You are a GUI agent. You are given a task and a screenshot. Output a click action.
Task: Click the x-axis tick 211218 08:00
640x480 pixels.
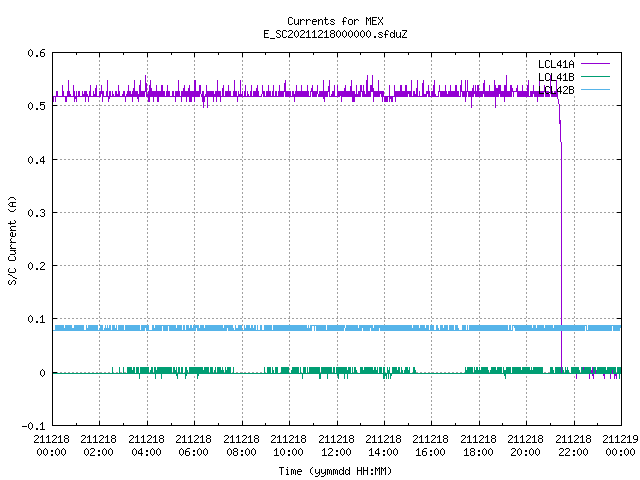point(242,445)
